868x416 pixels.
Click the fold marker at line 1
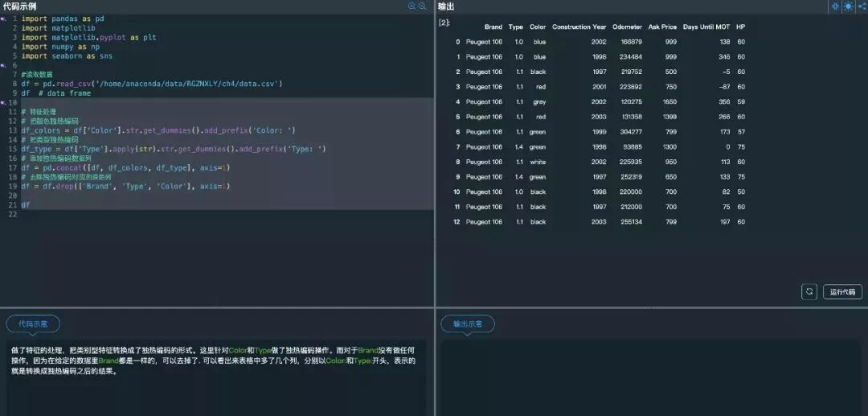tap(2, 19)
